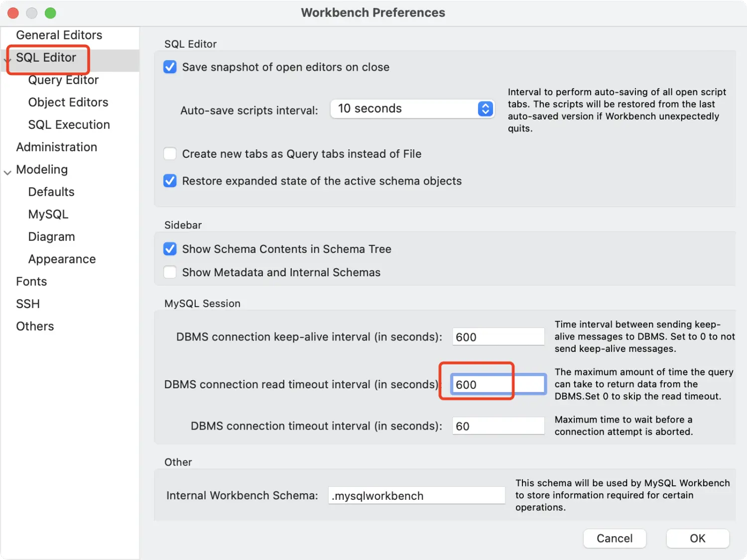The height and width of the screenshot is (560, 747).
Task: Enable Show Metadata and Internal Schemas
Action: click(x=170, y=272)
